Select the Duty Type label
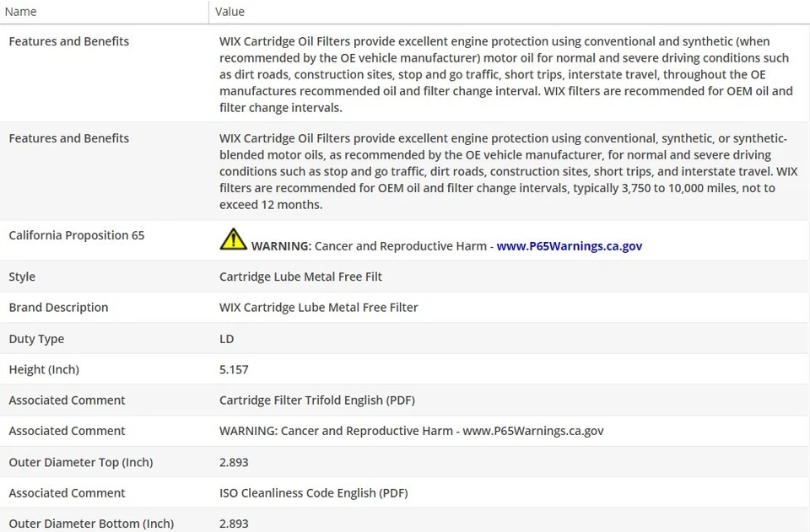The height and width of the screenshot is (532, 810). (x=36, y=339)
